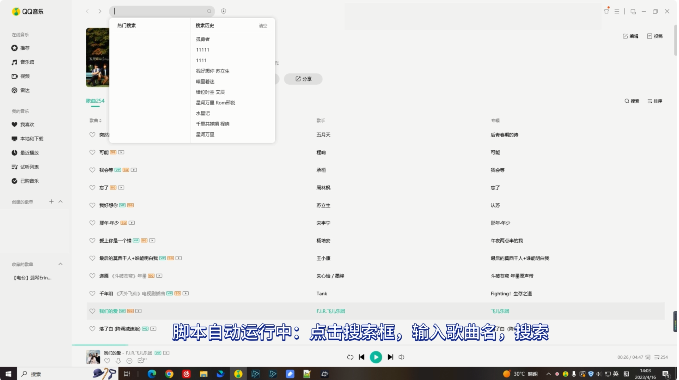The width and height of the screenshot is (679, 380).
Task: Click the magnifier icon in the search box
Action: [x=209, y=11]
